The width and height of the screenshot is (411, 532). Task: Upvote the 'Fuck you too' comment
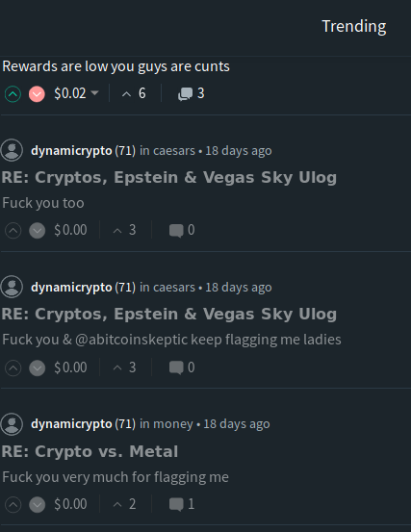[x=13, y=231]
